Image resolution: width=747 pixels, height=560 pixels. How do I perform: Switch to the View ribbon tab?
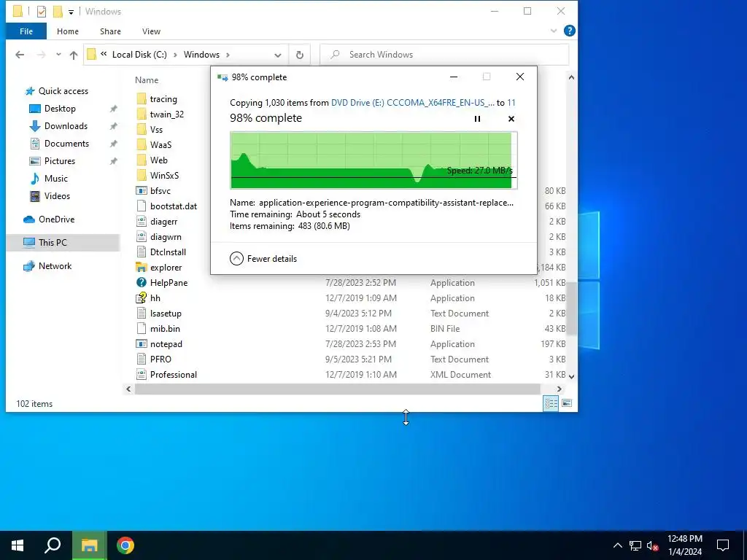151,31
